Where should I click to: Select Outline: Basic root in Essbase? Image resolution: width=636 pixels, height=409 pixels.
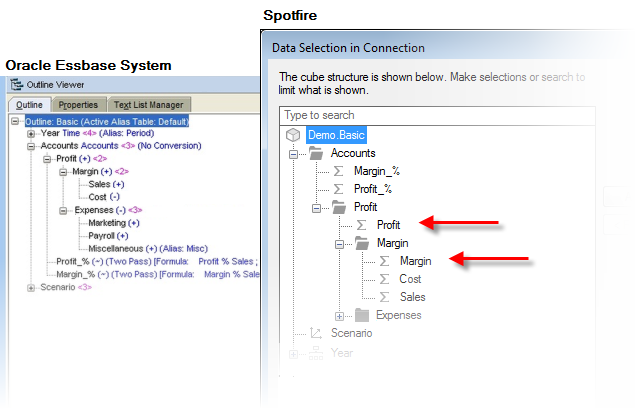coord(107,121)
